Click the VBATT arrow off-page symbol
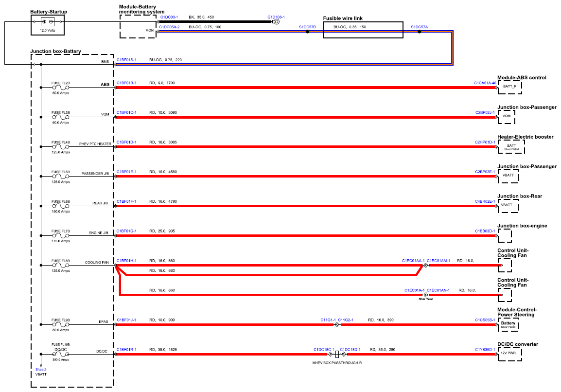The image size is (561, 392). point(41,365)
